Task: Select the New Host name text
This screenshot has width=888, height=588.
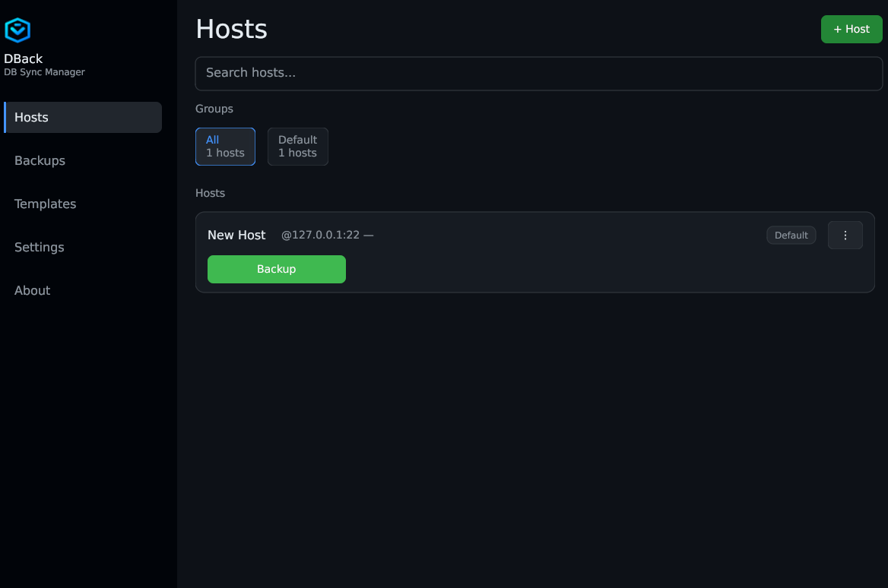Action: click(236, 236)
